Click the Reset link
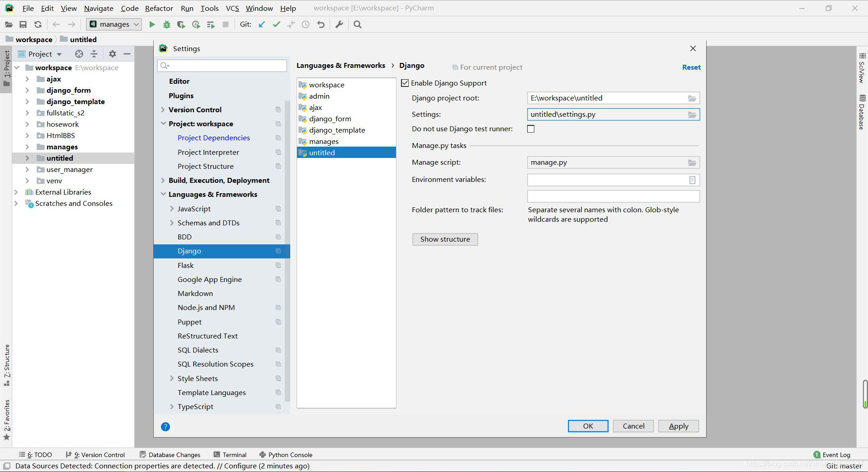868x472 pixels. 691,67
